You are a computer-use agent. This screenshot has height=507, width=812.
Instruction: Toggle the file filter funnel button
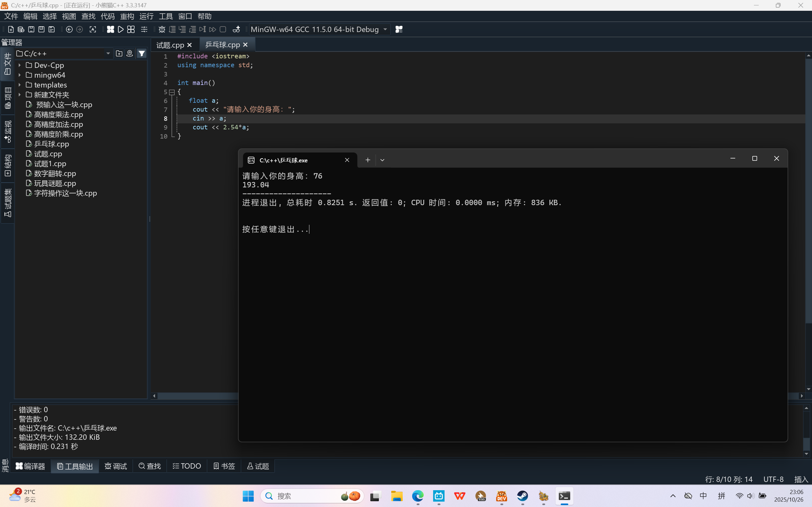[142, 53]
